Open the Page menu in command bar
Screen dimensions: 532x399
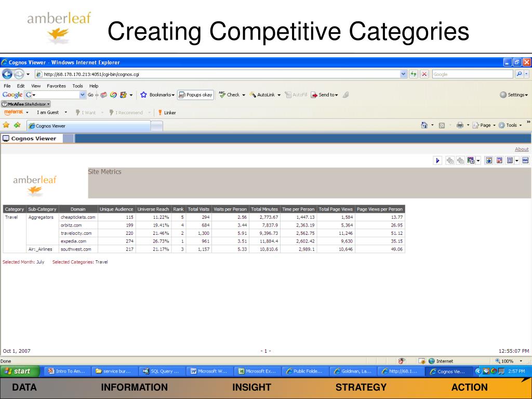[x=484, y=125]
